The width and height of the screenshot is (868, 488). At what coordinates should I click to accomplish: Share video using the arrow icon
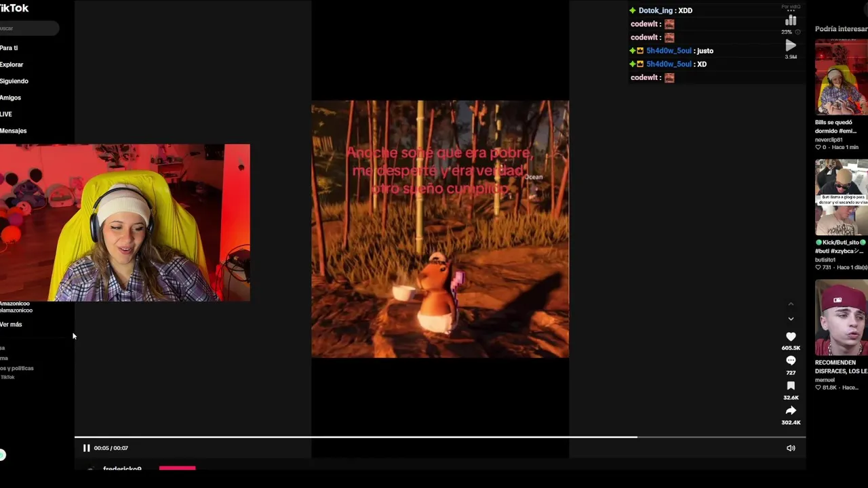tap(791, 411)
